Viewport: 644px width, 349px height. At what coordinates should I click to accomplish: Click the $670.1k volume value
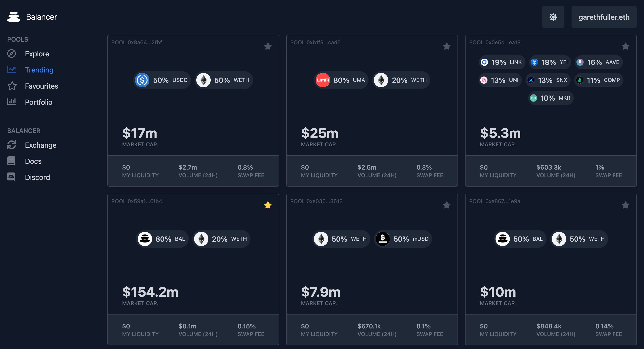click(x=369, y=326)
